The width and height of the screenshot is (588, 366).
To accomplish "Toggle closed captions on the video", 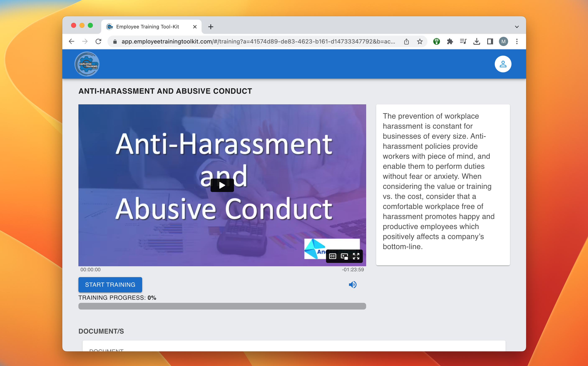I will [332, 256].
